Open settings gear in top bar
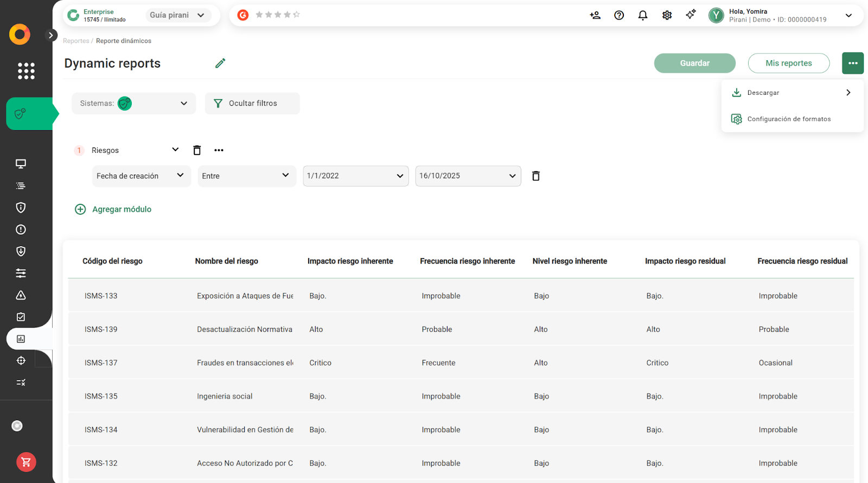The image size is (868, 483). point(667,15)
